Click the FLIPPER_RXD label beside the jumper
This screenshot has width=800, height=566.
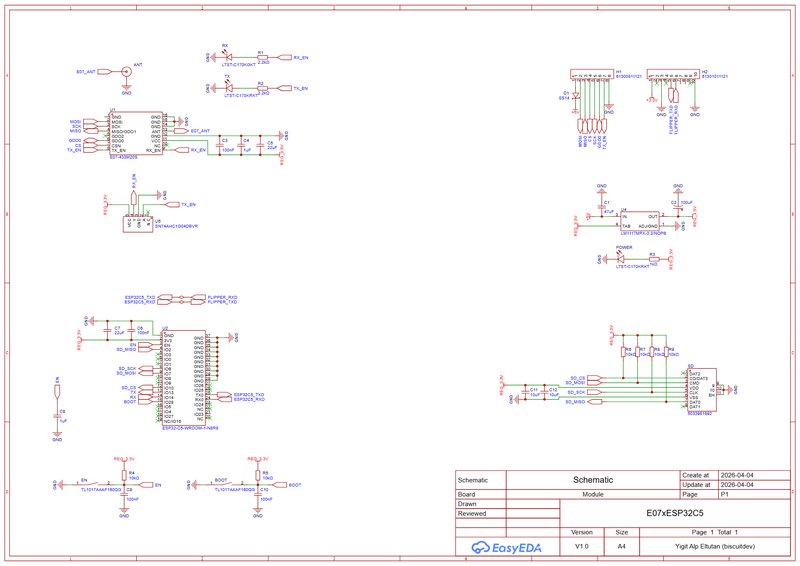[222, 297]
